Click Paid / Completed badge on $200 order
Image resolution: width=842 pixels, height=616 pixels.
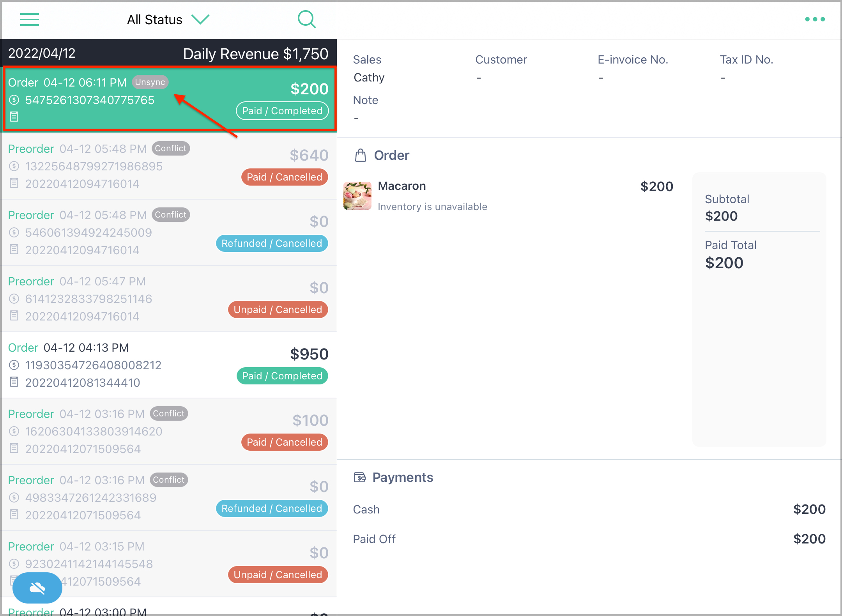click(282, 111)
